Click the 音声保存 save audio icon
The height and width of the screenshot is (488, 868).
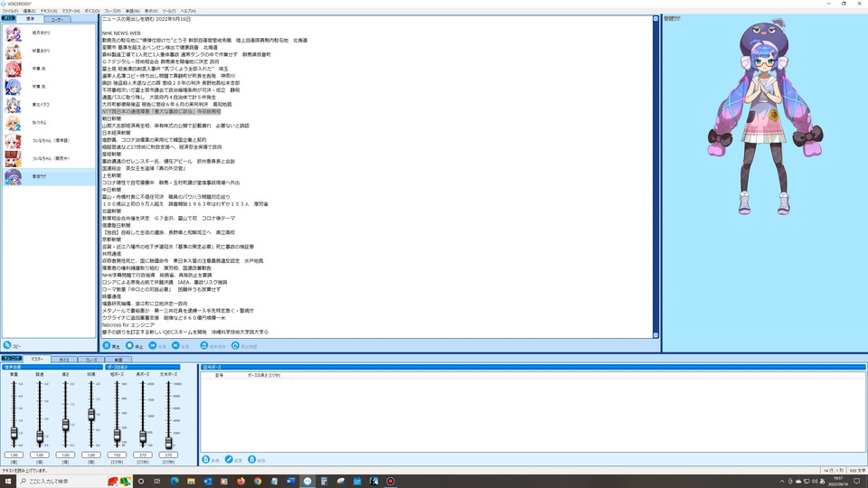tap(204, 345)
